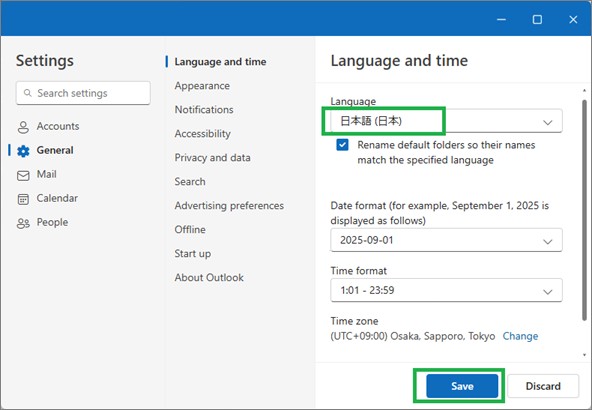
Task: Go to Offline section
Action: (x=190, y=230)
